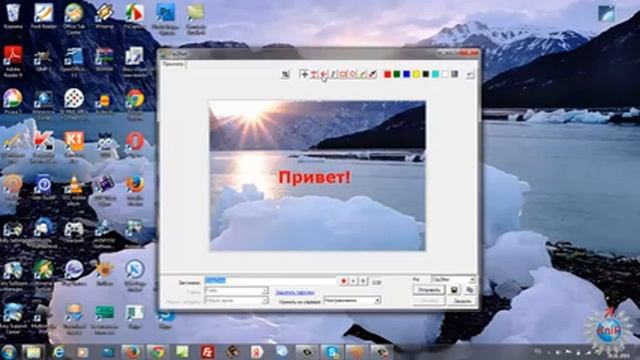Select the ellipse shape tool

(x=353, y=74)
